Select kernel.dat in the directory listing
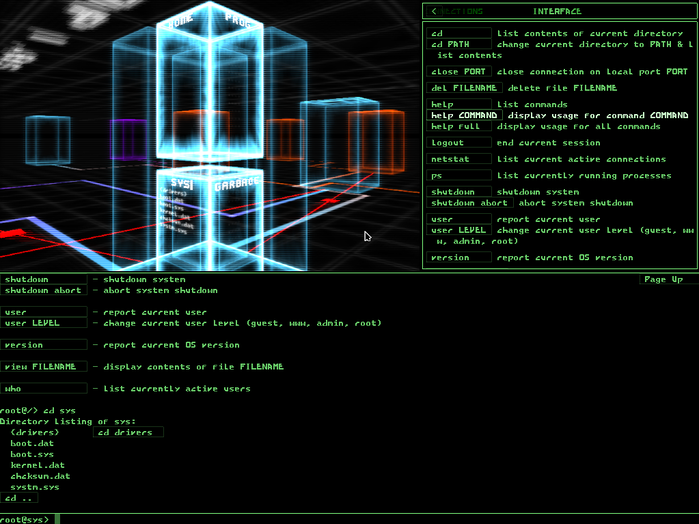Viewport: 699px width, 524px height. tap(37, 465)
